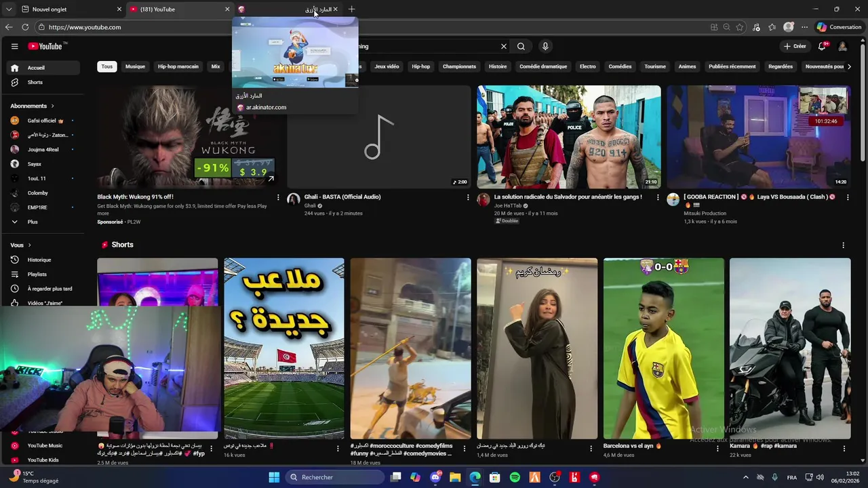The image size is (868, 488).
Task: Open Mitsuki Production channel link
Action: (x=705, y=213)
